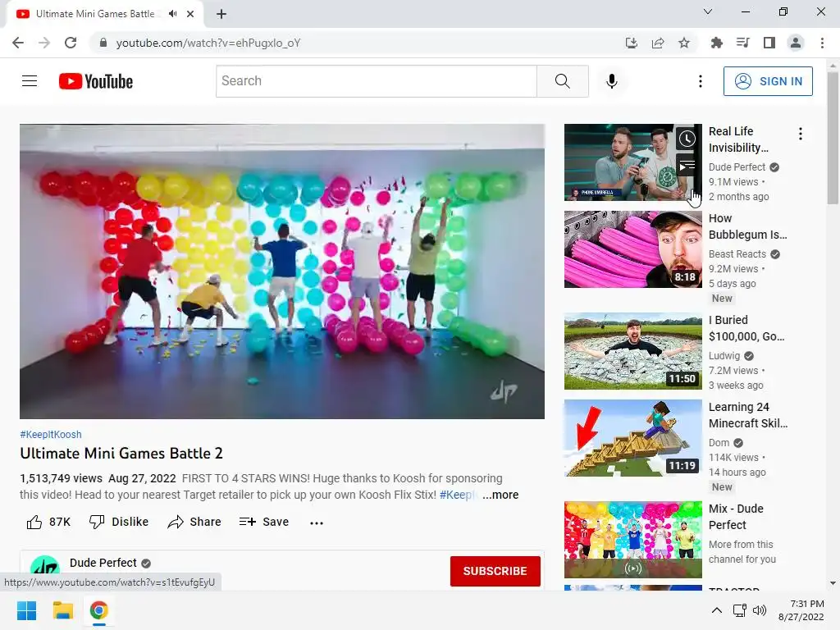
Task: Click the Dom channel name
Action: [x=719, y=442]
